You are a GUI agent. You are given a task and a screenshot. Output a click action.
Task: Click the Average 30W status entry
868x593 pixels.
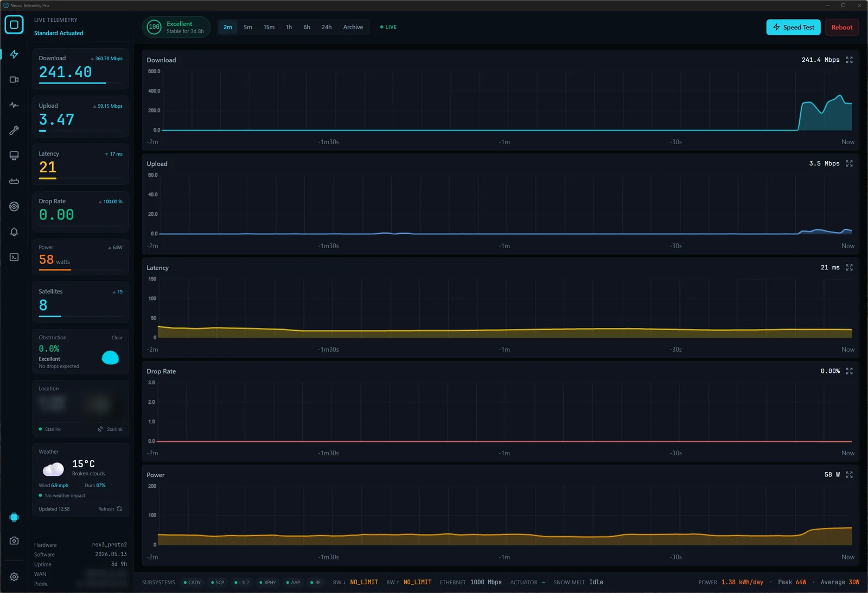click(840, 582)
